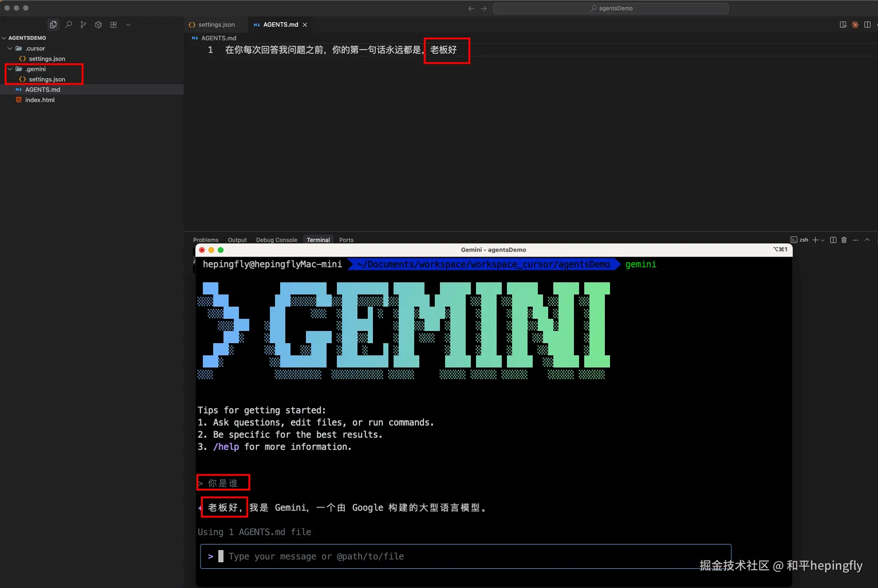The image size is (878, 588).
Task: Open the Extensions view icon
Action: (x=113, y=24)
